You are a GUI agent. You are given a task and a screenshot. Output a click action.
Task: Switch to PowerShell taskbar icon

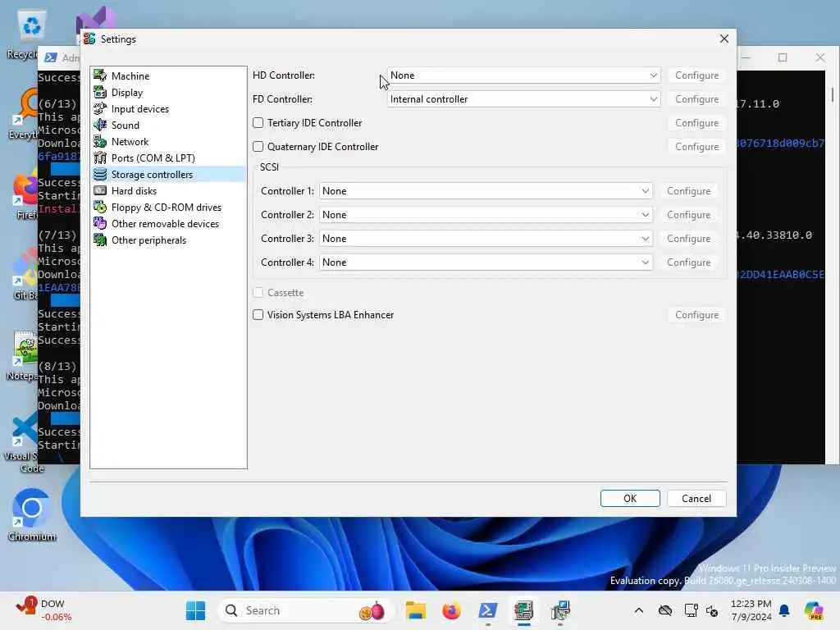(487, 610)
